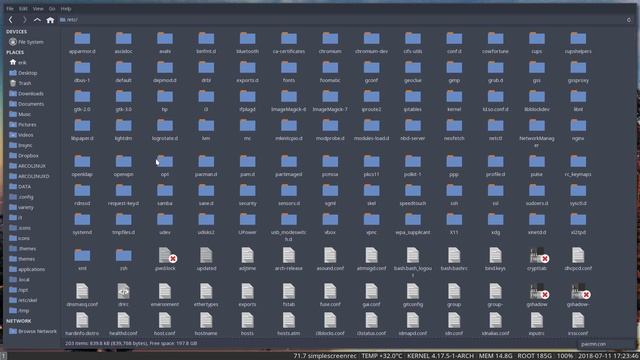Viewport: 640px width, 360px height.
Task: Open the variety bookmark in the sidebar
Action: [x=22, y=207]
